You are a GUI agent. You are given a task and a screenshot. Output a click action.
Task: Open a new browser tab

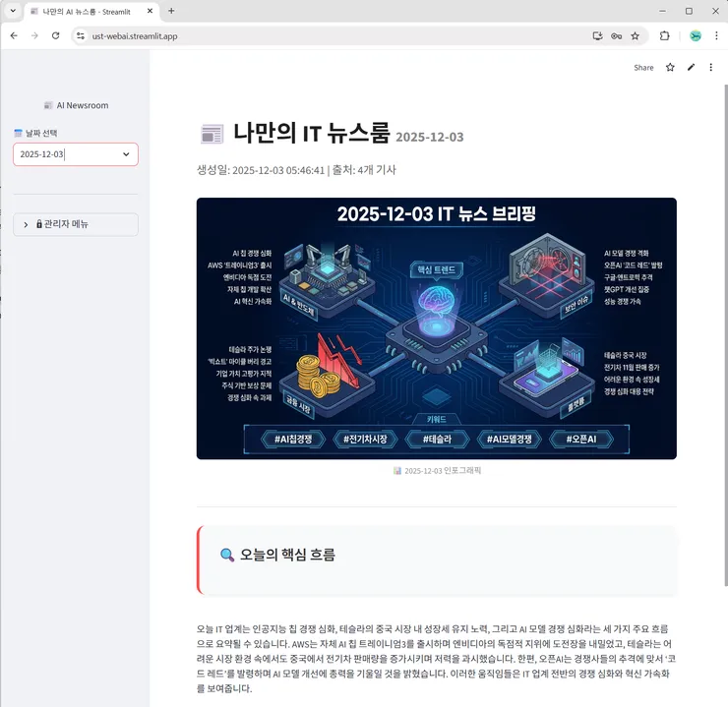(171, 11)
